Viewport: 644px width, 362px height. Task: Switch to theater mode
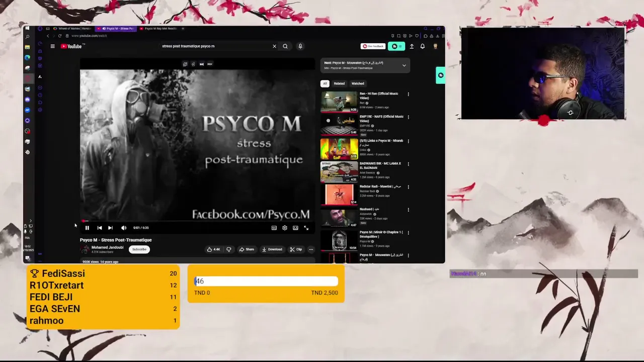[x=295, y=228]
